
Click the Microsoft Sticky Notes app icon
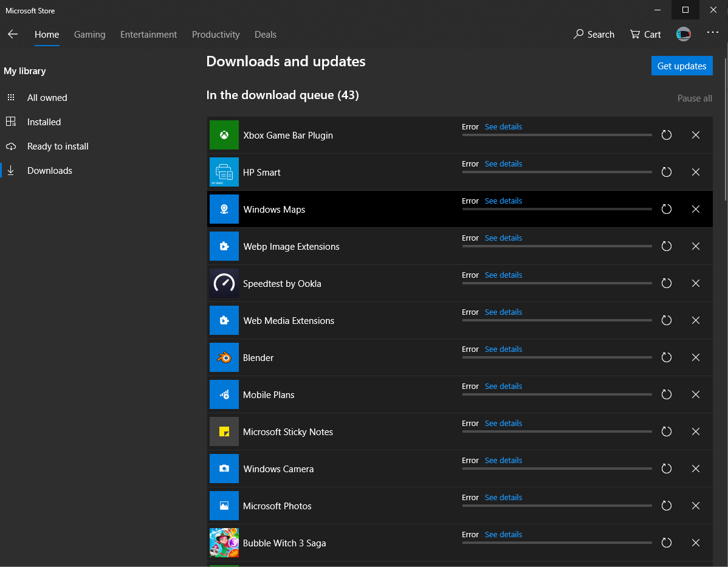[x=224, y=431]
